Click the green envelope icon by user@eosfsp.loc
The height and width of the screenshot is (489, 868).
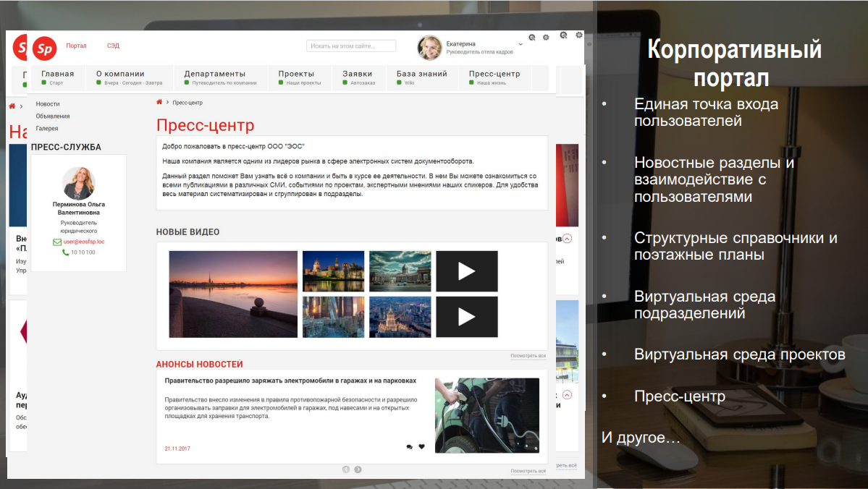tap(57, 242)
